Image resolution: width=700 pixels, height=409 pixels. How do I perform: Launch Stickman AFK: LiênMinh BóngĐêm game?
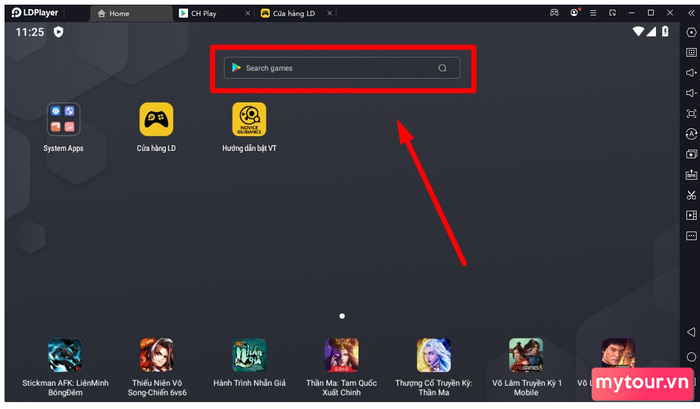[x=65, y=355]
